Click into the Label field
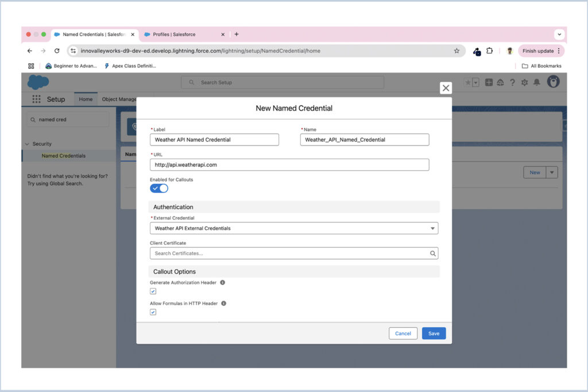The height and width of the screenshot is (392, 588). [215, 140]
